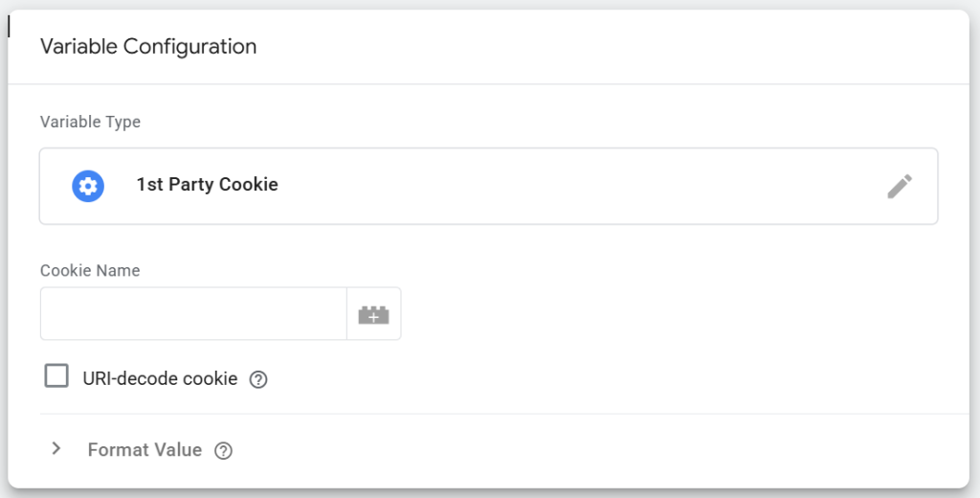This screenshot has height=498, width=980.
Task: Click the border between Cookie Name field and brick
Action: [x=346, y=314]
